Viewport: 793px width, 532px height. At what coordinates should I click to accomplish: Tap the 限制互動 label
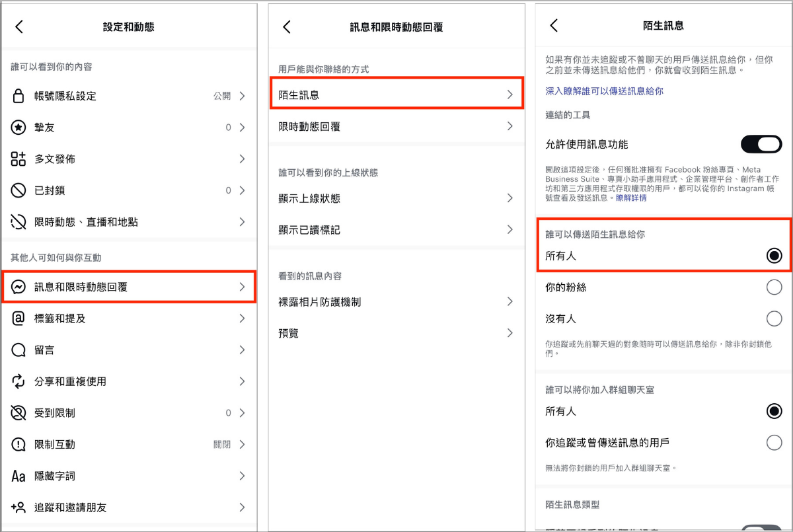[55, 444]
